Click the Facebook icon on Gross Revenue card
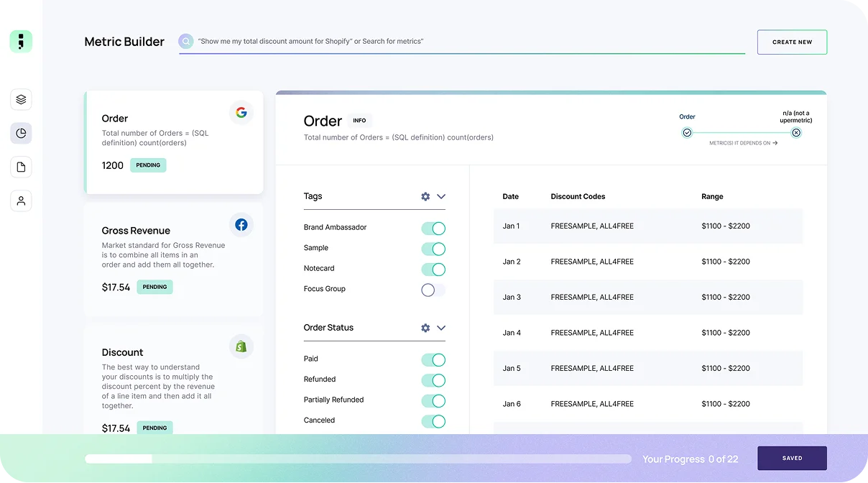Screen dimensions: 868x483 coord(241,225)
